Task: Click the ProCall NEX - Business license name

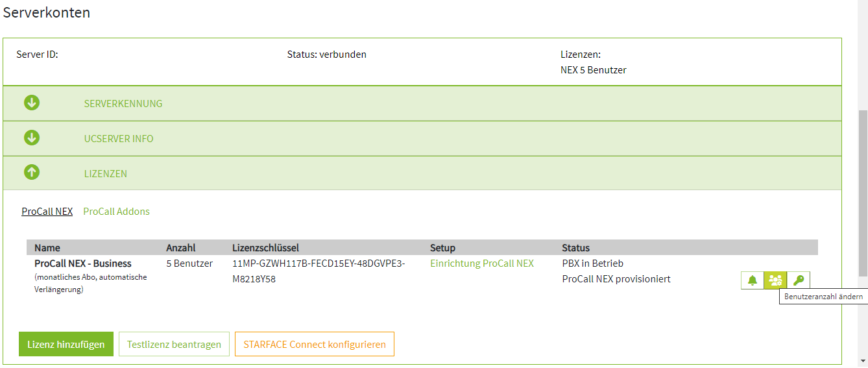Action: click(83, 264)
